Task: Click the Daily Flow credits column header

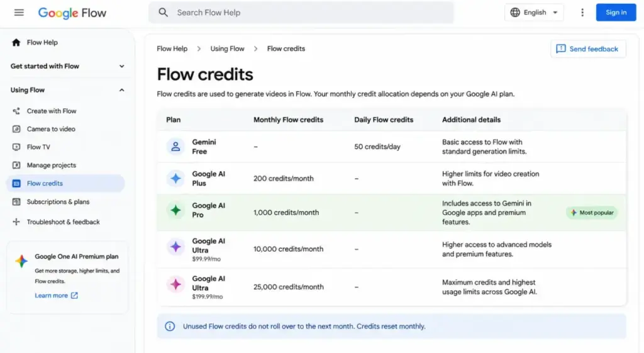Action: click(x=384, y=120)
